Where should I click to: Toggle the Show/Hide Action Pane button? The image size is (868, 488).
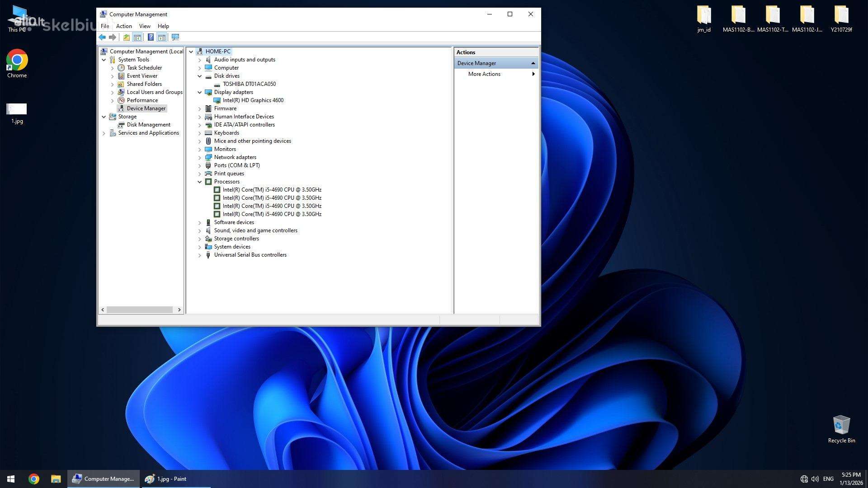[161, 37]
